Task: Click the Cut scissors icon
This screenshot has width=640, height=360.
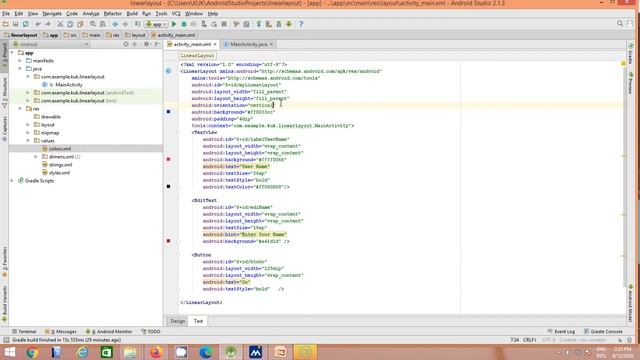Action: click(x=60, y=24)
